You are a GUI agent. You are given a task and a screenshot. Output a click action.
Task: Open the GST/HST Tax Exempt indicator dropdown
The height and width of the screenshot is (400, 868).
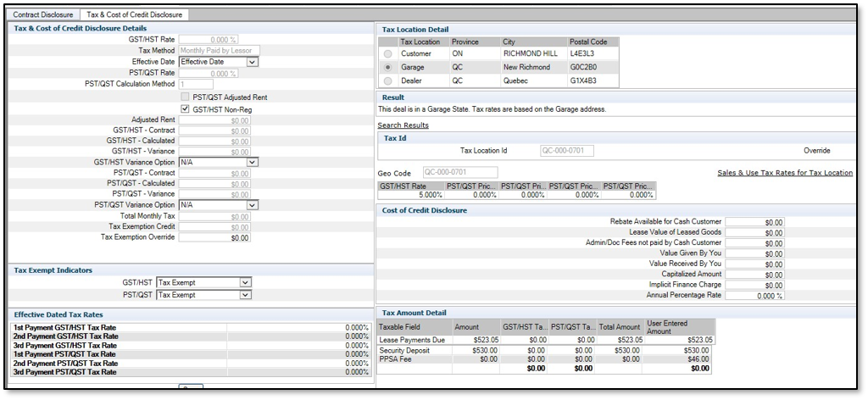(245, 282)
